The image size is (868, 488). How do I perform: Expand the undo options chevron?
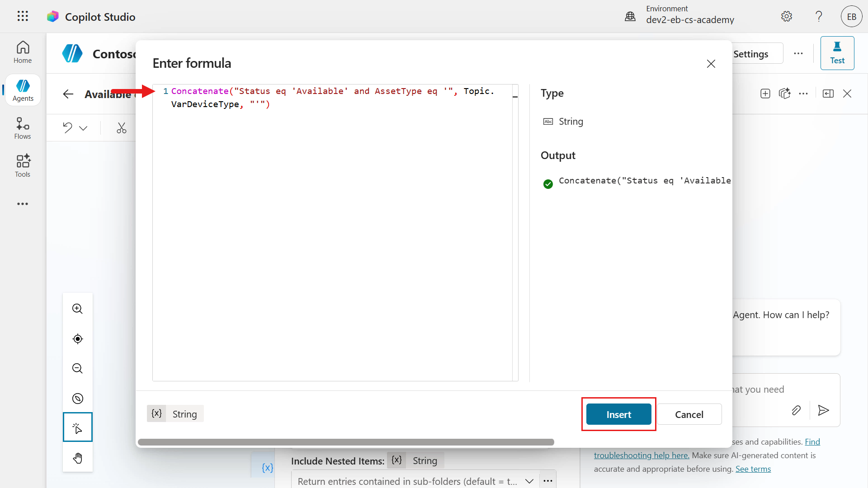(x=83, y=128)
